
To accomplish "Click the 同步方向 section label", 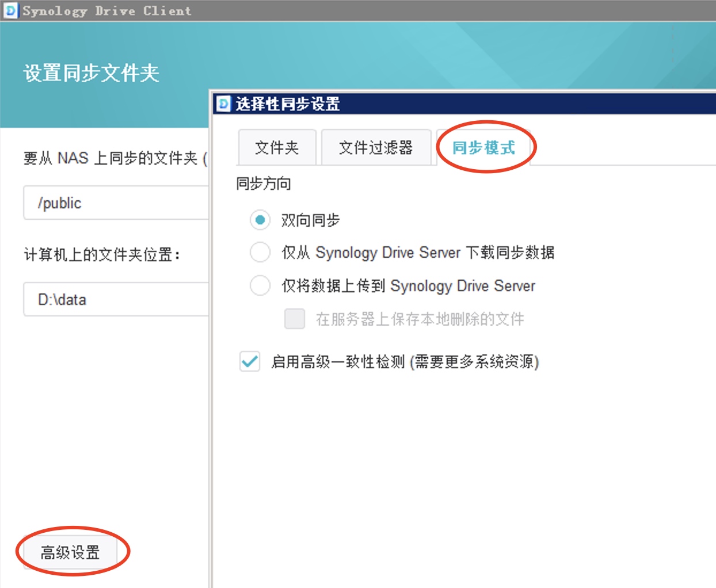I will pyautogui.click(x=264, y=184).
